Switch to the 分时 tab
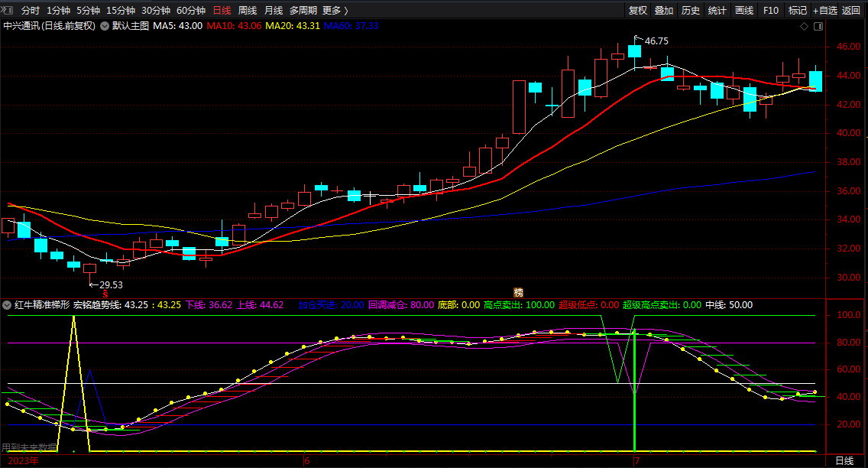868x468 pixels. [x=31, y=11]
